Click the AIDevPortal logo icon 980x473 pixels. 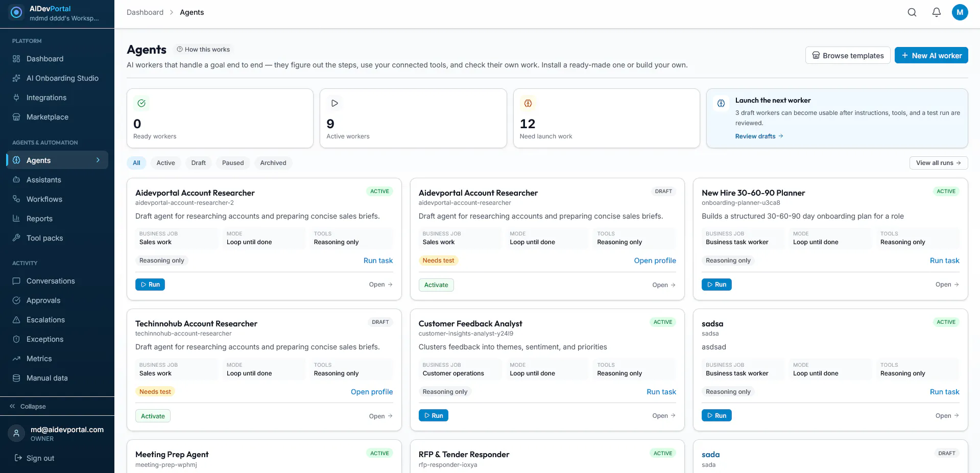(16, 12)
